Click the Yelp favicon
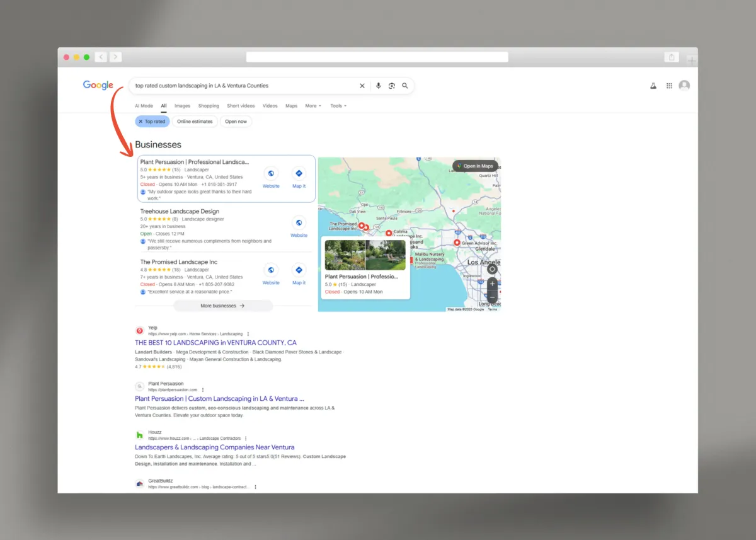The image size is (756, 540). [x=140, y=331]
